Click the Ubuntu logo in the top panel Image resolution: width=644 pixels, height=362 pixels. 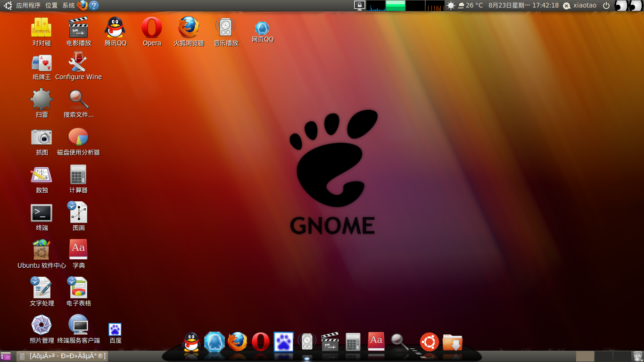click(8, 6)
